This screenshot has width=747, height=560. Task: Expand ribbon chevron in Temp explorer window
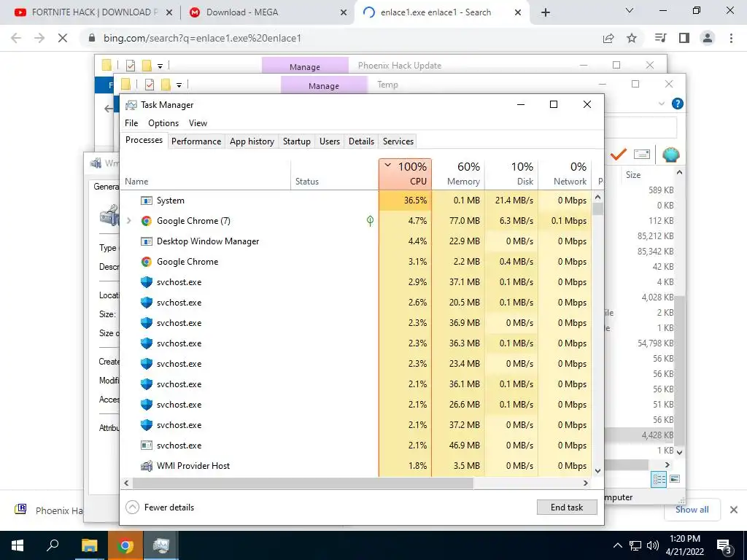[661, 104]
